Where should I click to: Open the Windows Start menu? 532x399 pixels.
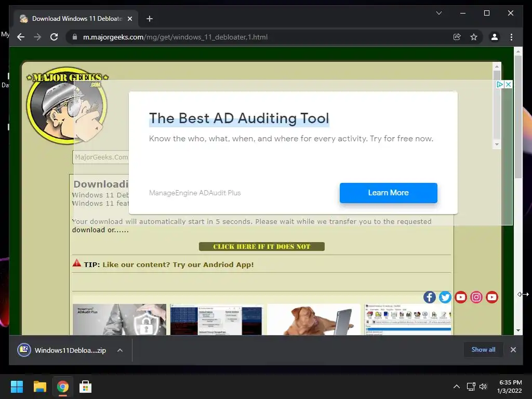[x=17, y=387]
